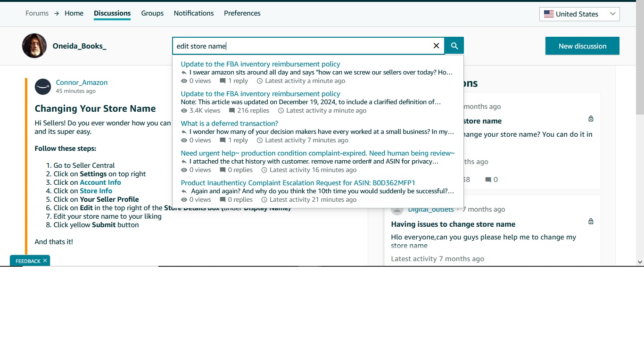Open the Digital_outlets username link
Viewport: 644px width, 362px height.
(431, 209)
